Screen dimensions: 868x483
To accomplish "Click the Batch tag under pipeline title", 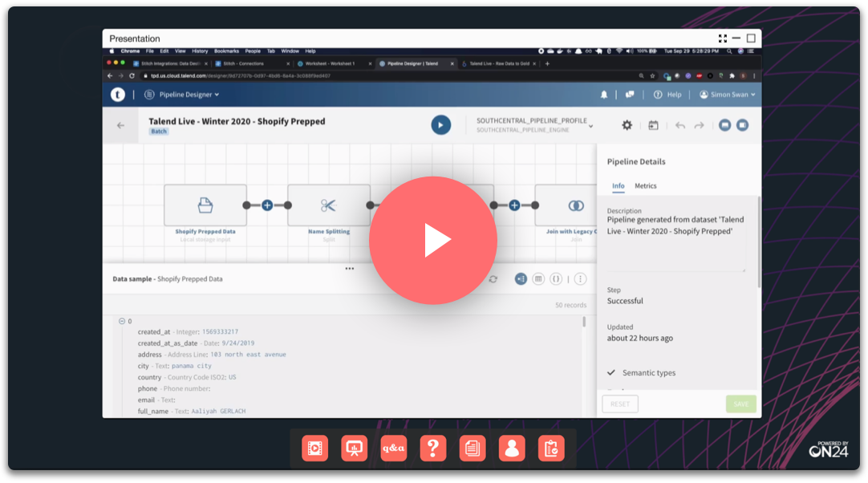I will [159, 132].
